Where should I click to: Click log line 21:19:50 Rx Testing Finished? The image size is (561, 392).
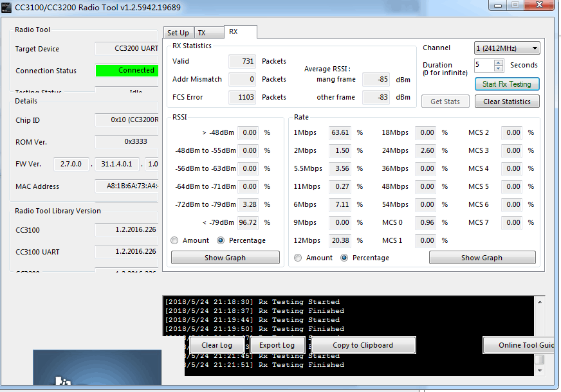click(254, 329)
